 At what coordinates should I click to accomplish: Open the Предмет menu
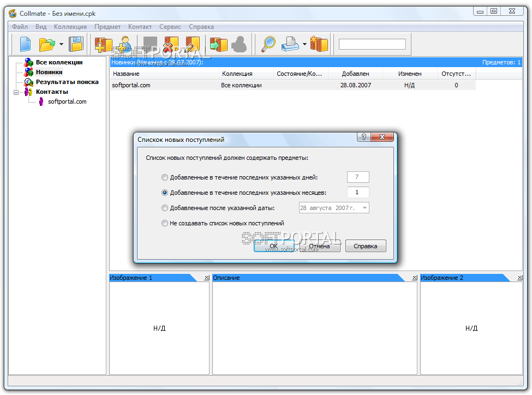click(107, 27)
